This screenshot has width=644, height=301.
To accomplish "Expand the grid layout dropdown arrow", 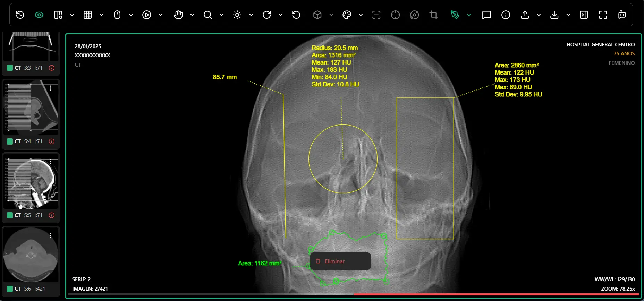I will click(x=102, y=15).
